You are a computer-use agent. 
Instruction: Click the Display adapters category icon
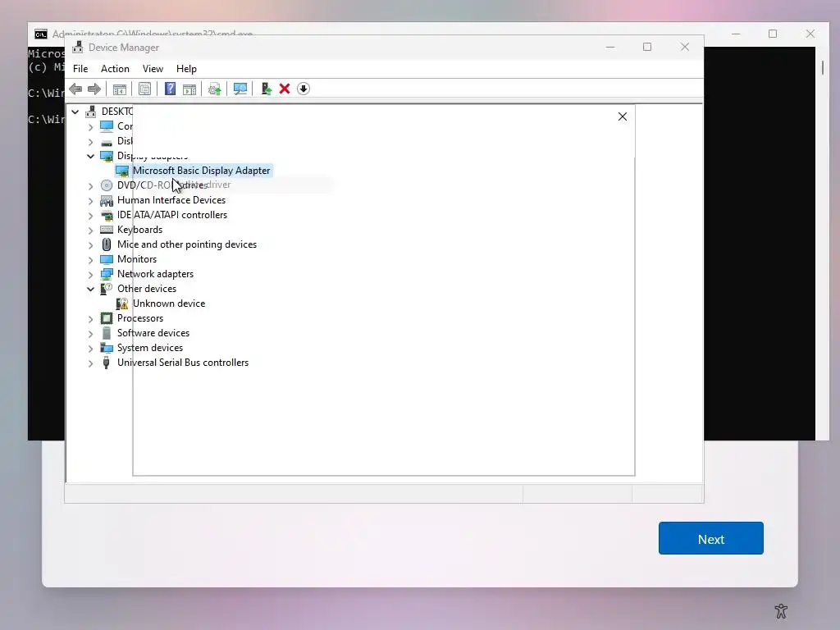pyautogui.click(x=107, y=156)
